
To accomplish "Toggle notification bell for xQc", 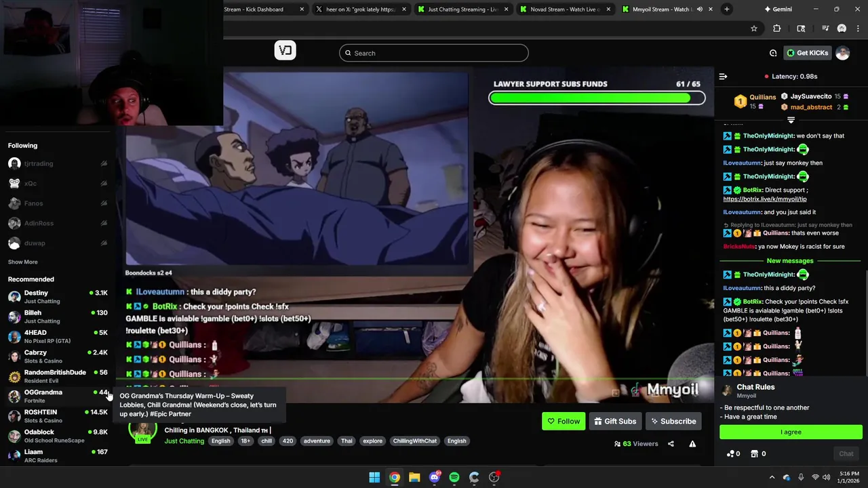I will [x=104, y=183].
